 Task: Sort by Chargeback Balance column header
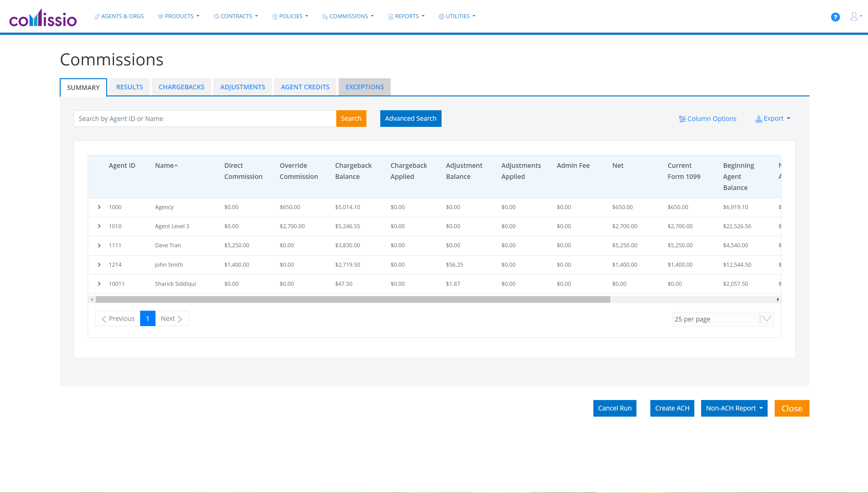pos(353,171)
